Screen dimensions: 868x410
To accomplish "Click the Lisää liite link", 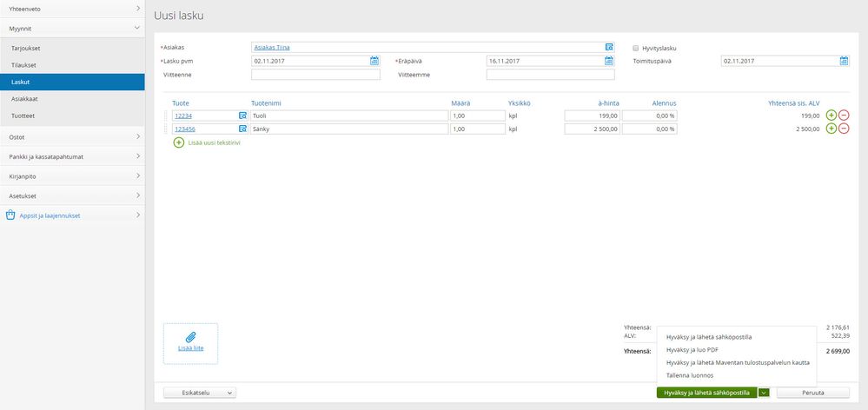I will 190,348.
